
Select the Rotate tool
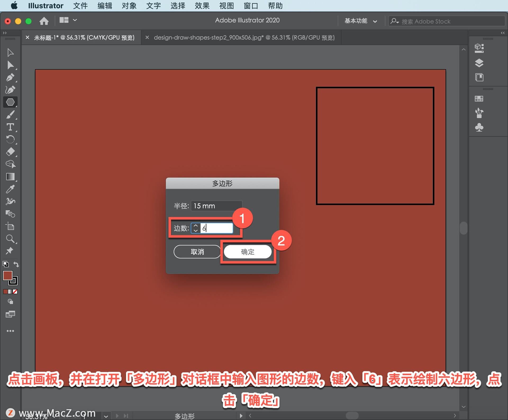coord(10,139)
